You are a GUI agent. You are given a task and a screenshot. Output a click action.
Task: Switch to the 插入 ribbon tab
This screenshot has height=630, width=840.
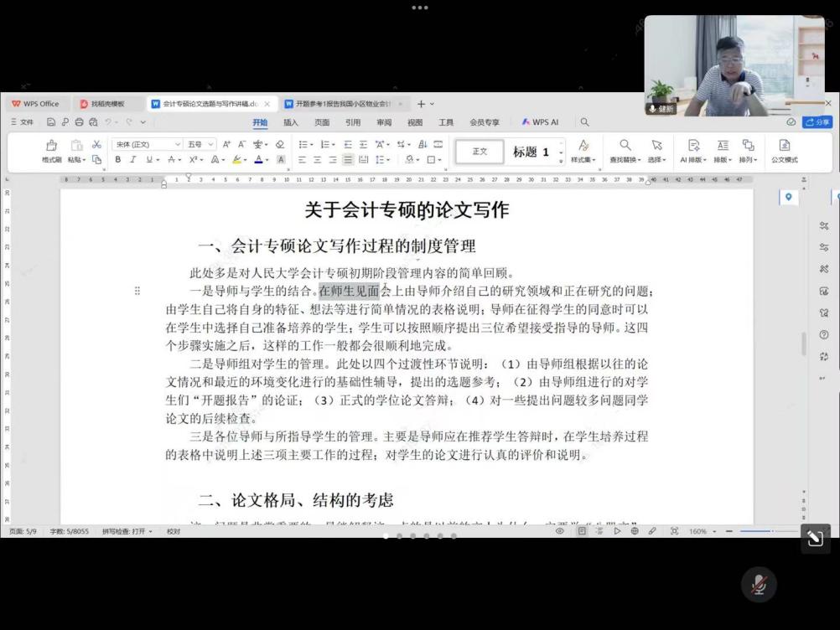291,122
